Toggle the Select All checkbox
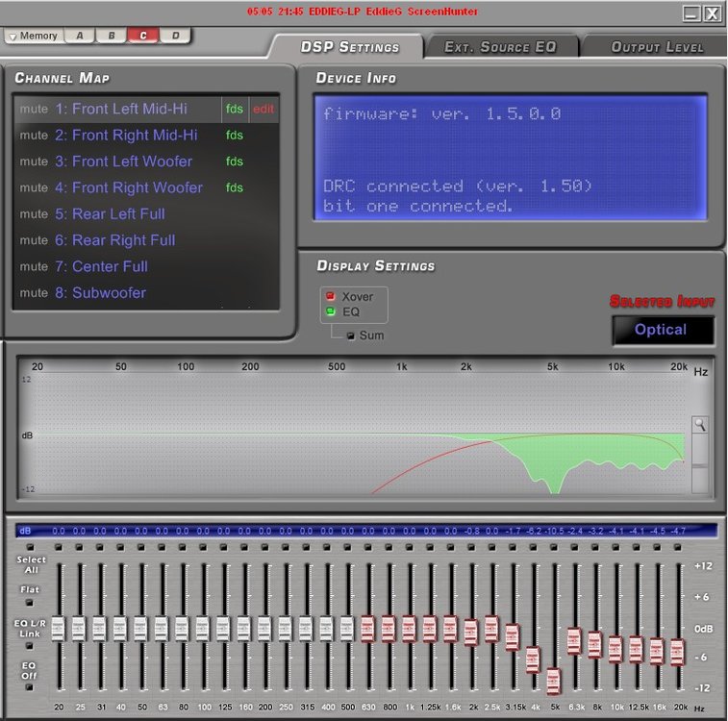The height and width of the screenshot is (721, 728). click(x=30, y=547)
